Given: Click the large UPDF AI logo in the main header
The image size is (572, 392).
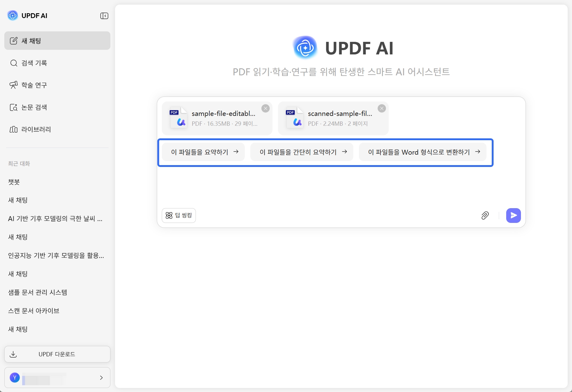Looking at the screenshot, I should 305,48.
